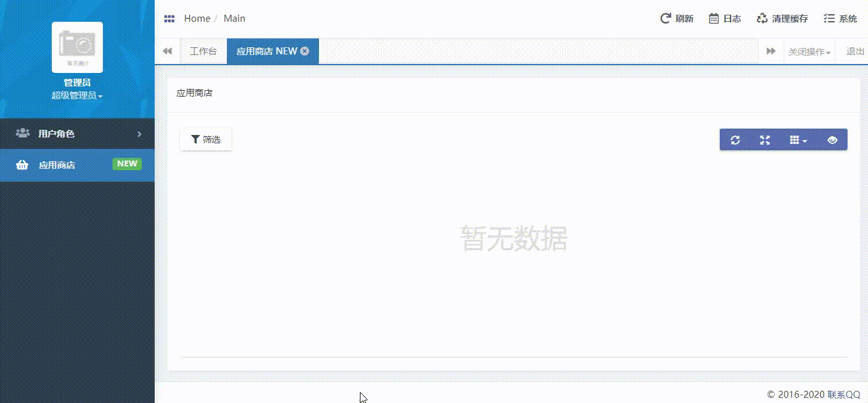Open the 系统 system list icon
This screenshot has width=868, height=403.
[829, 19]
